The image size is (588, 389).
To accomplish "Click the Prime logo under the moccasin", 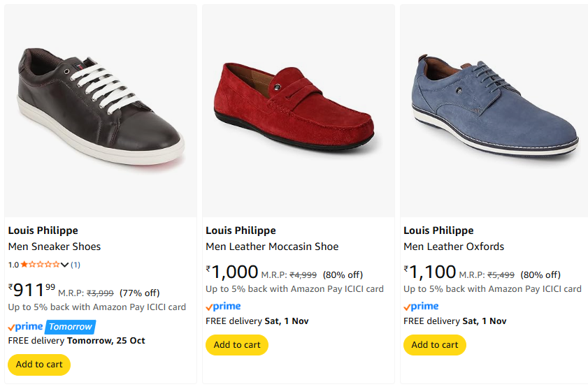I will pos(224,306).
